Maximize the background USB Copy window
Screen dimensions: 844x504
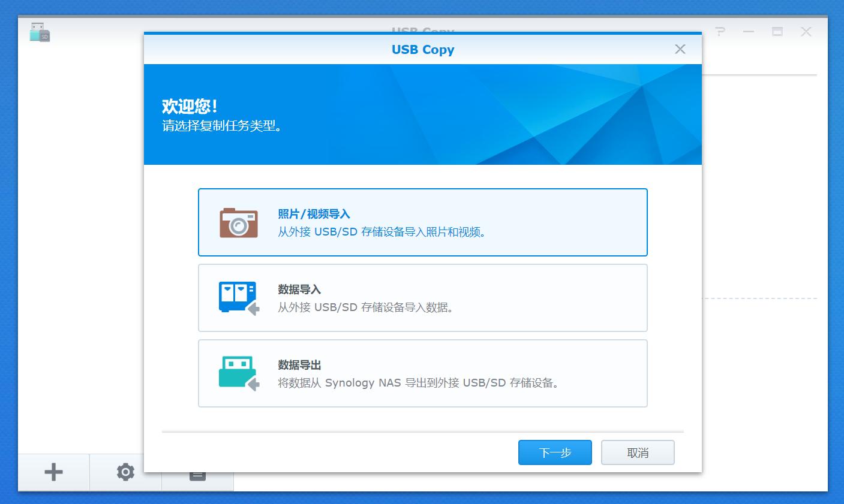pos(777,32)
